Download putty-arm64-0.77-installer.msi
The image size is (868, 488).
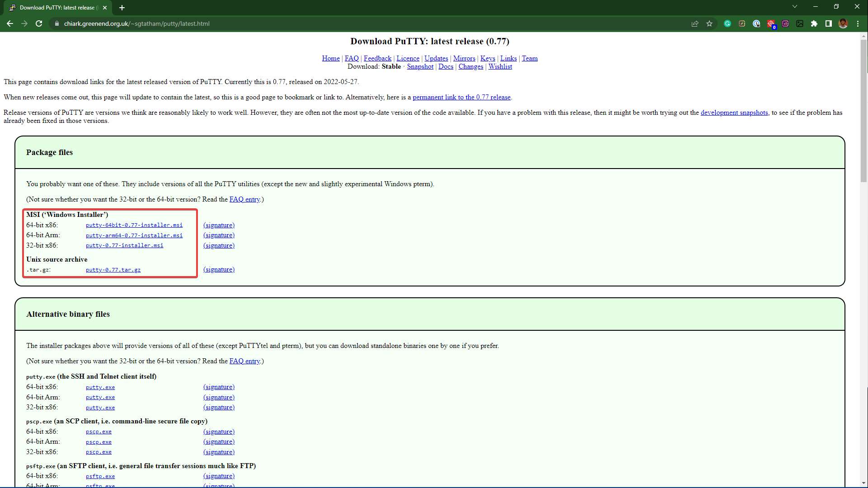[134, 235]
